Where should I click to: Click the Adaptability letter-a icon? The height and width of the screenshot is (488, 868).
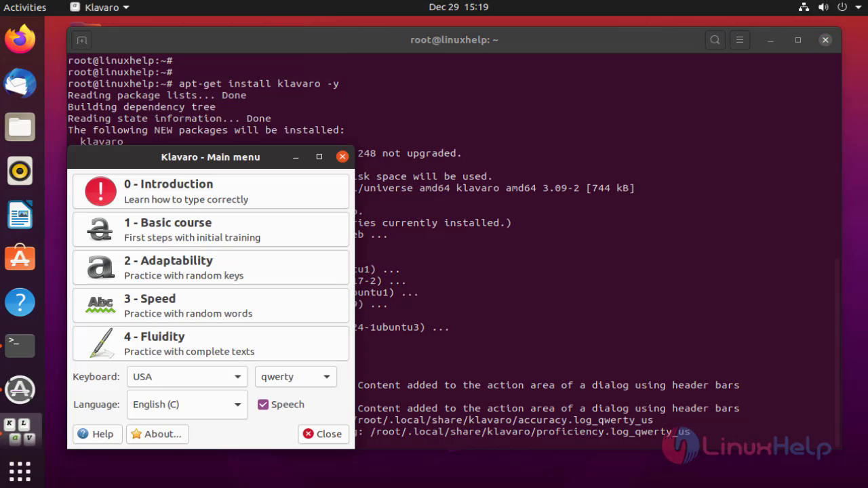100,267
